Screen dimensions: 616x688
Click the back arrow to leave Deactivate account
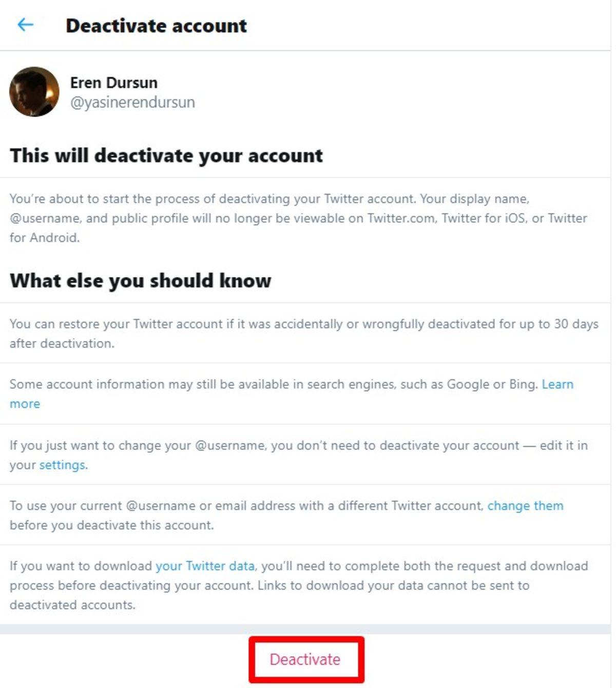(x=25, y=25)
